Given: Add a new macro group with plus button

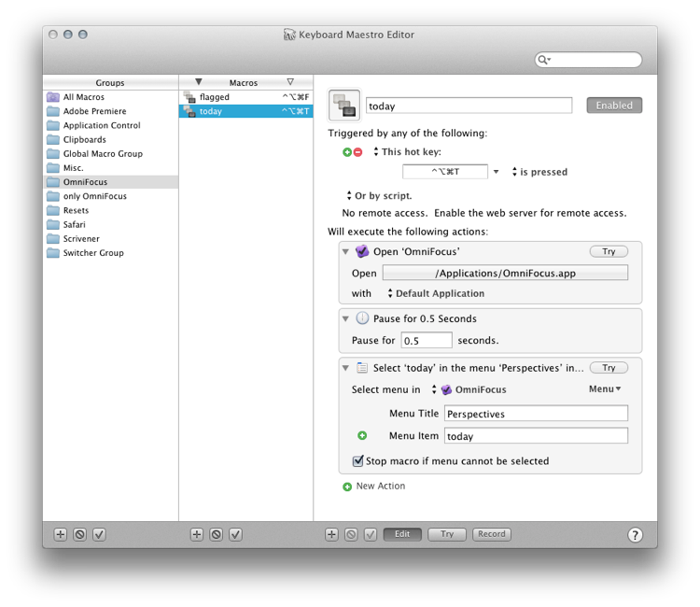Looking at the screenshot, I should (61, 534).
